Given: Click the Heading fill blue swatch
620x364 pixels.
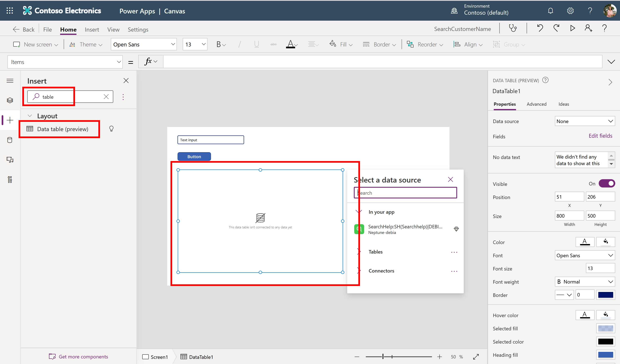Looking at the screenshot, I should pyautogui.click(x=606, y=355).
